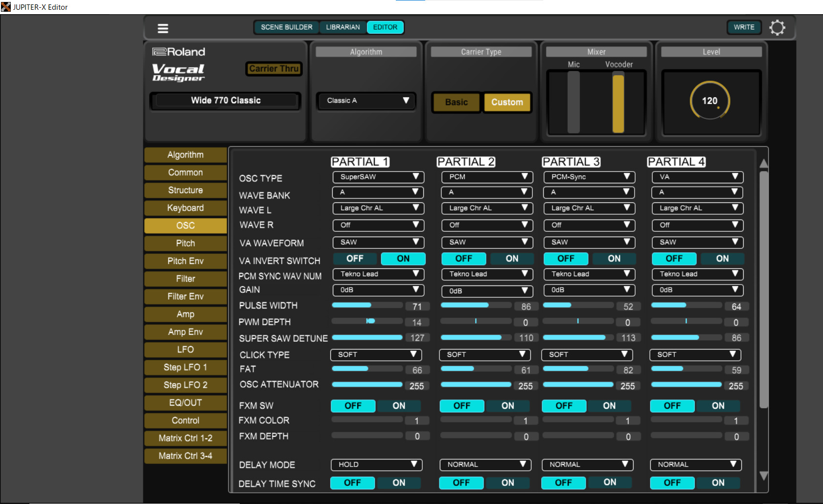Open the Keyboard section
The height and width of the screenshot is (504, 823).
pos(185,208)
